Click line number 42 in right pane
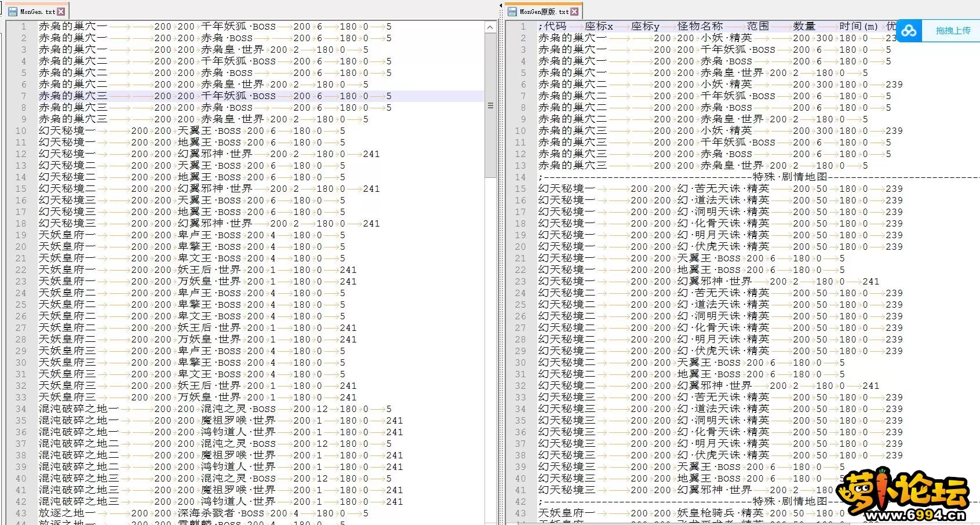The width and height of the screenshot is (980, 525). click(520, 502)
